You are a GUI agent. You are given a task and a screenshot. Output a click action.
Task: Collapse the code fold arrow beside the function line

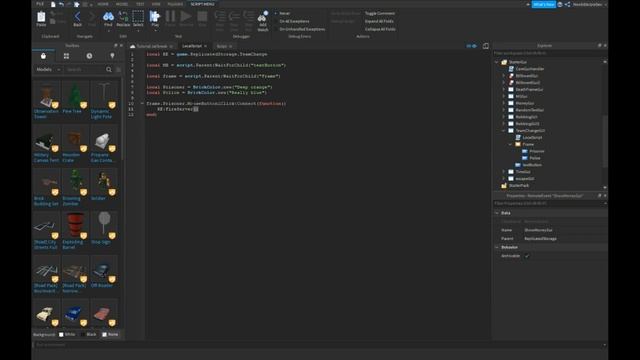(x=142, y=104)
